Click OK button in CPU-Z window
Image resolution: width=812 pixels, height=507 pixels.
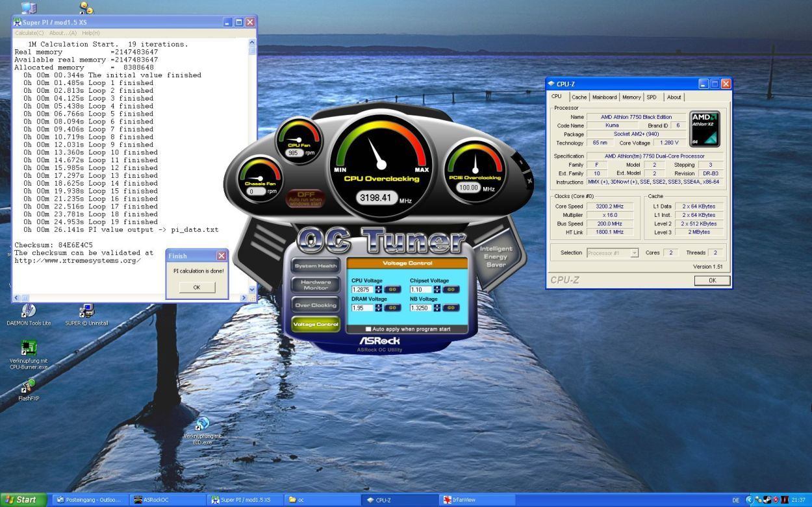[712, 280]
